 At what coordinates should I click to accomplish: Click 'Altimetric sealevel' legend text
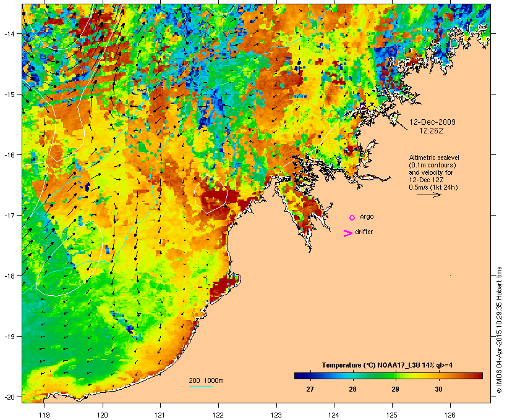point(434,157)
